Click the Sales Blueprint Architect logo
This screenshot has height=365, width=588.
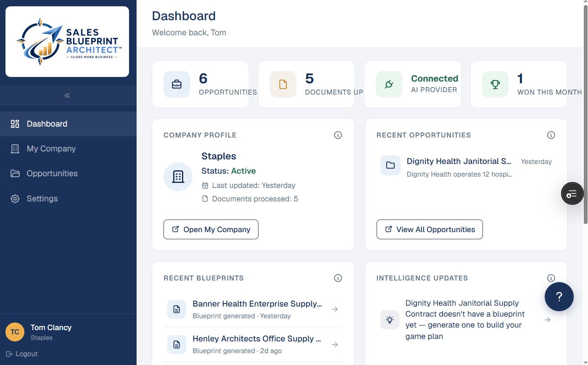(67, 42)
